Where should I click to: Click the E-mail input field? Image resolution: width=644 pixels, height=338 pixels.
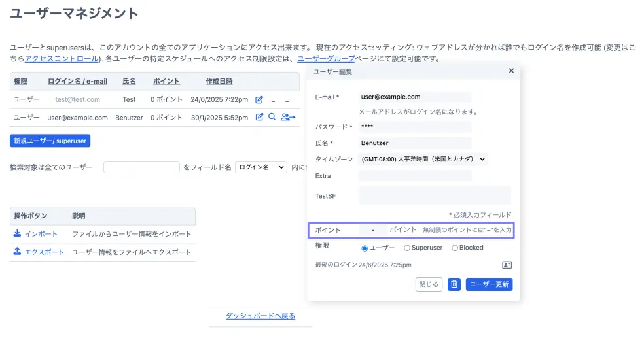[x=415, y=97]
